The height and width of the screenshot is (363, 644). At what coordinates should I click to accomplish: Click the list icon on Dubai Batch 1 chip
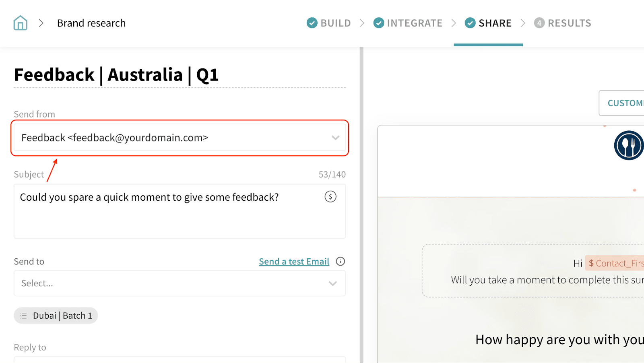point(24,316)
